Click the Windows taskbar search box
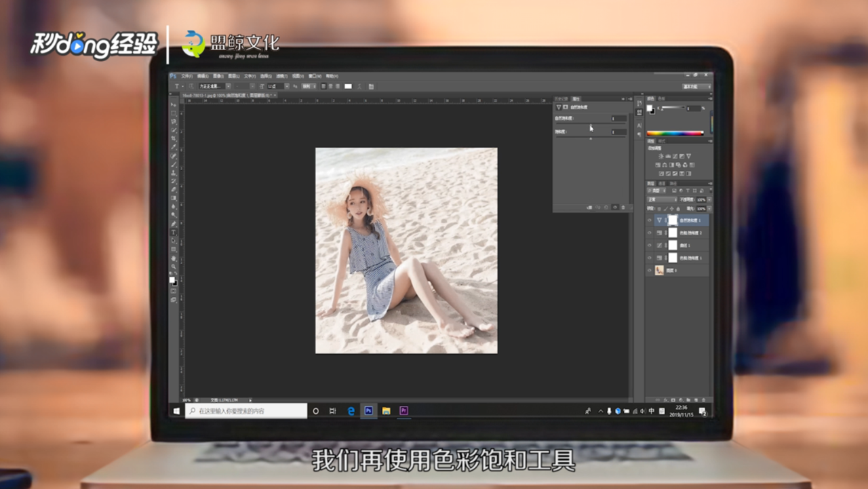 pyautogui.click(x=246, y=411)
